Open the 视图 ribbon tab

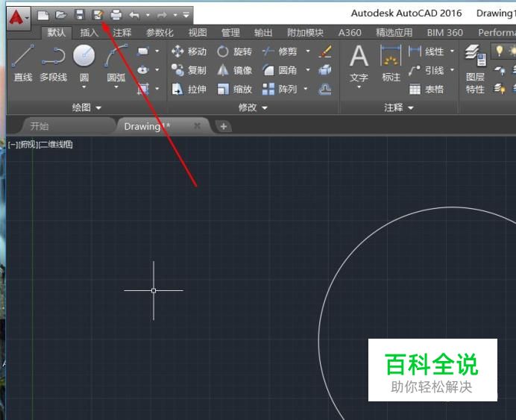click(x=198, y=33)
